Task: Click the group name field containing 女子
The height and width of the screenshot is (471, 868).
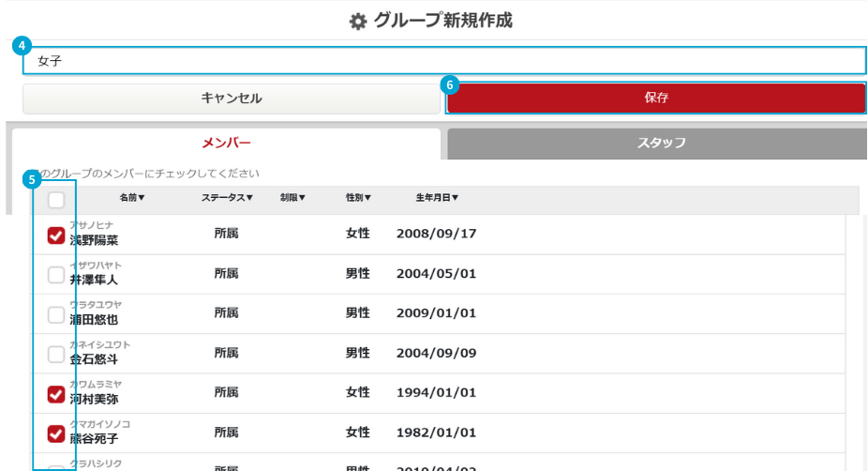Action: 444,61
